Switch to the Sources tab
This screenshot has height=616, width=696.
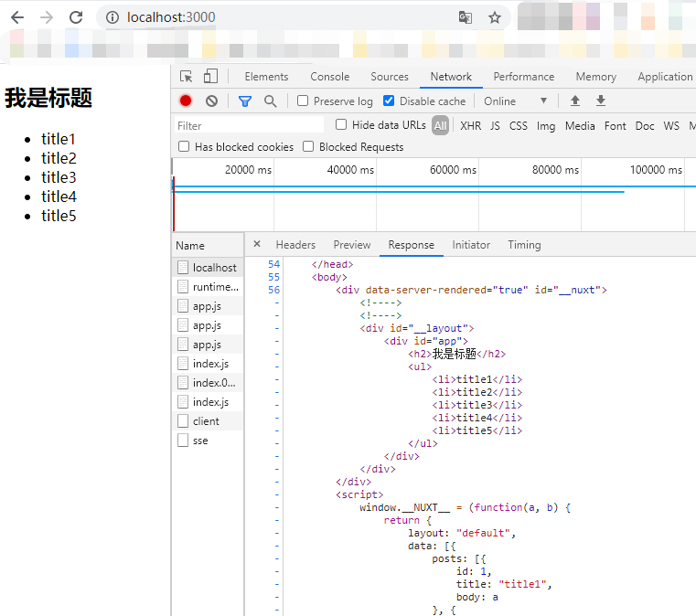(x=390, y=77)
